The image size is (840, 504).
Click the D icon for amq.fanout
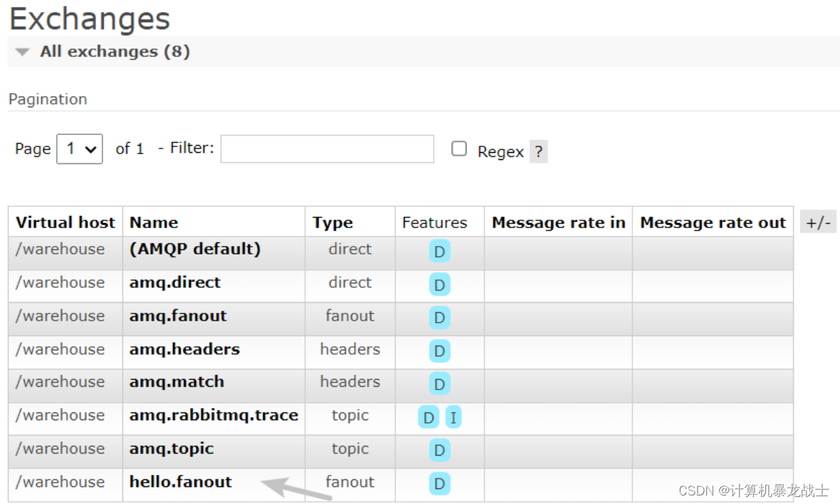click(439, 318)
